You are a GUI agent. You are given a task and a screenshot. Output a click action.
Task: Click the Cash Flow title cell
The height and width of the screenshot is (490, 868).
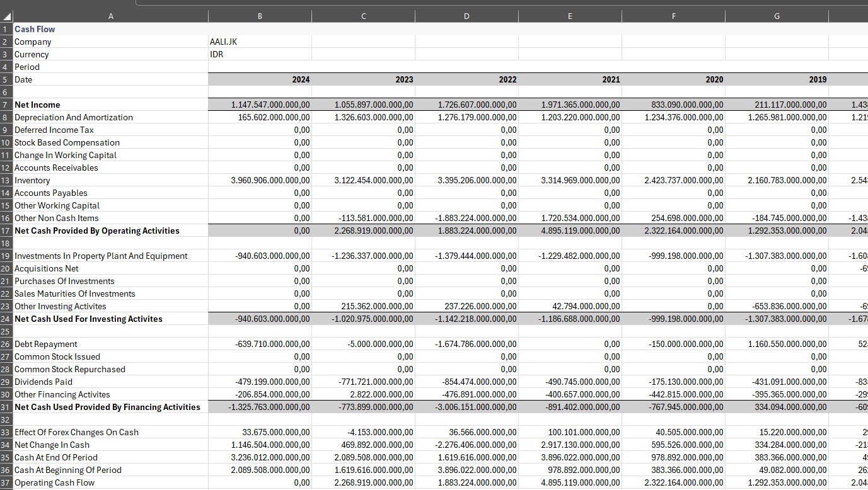point(35,29)
